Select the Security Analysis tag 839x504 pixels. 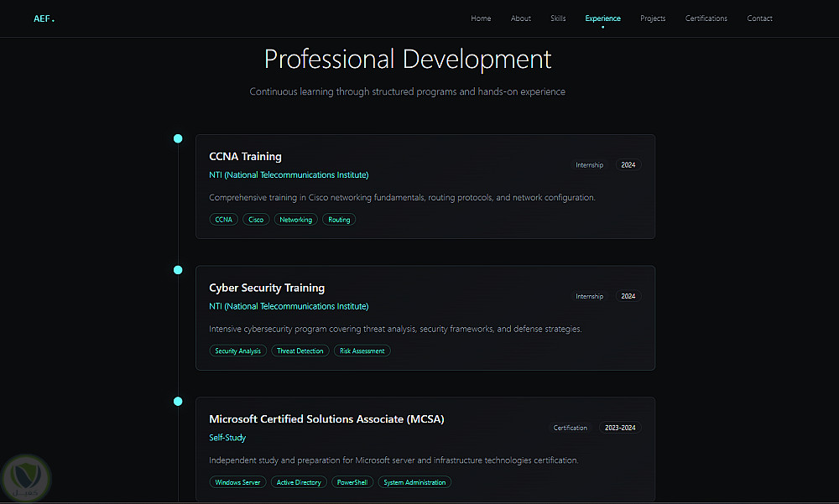pyautogui.click(x=237, y=351)
